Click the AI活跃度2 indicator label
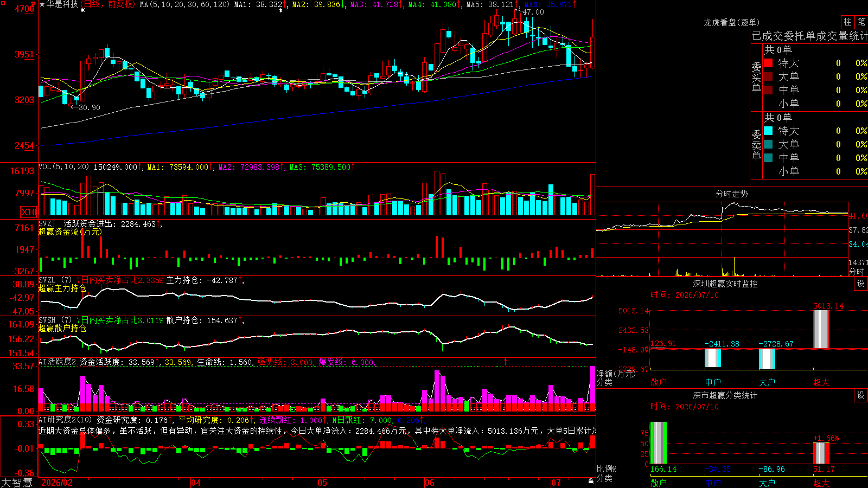This screenshot has height=488, width=868. click(58, 362)
